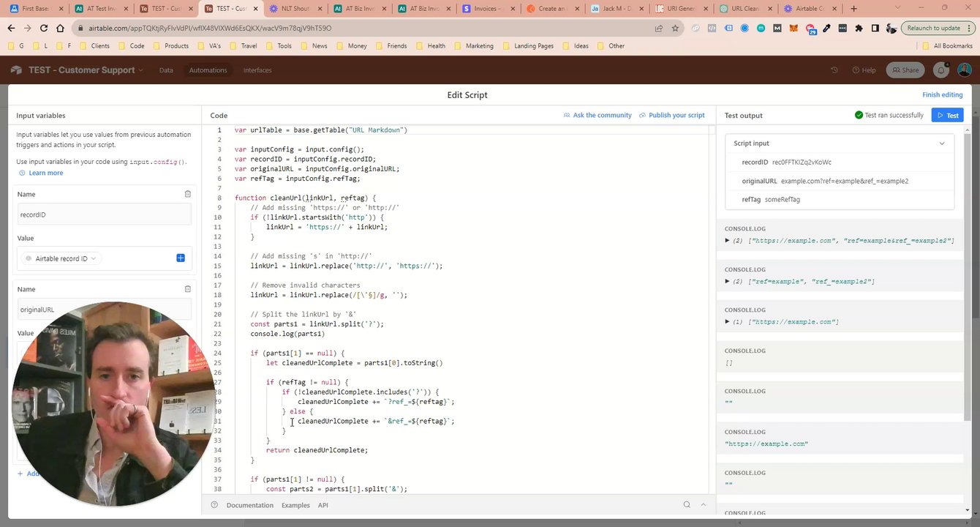980x527 pixels.
Task: Open the browser extensions puzzle icon
Action: point(859,28)
